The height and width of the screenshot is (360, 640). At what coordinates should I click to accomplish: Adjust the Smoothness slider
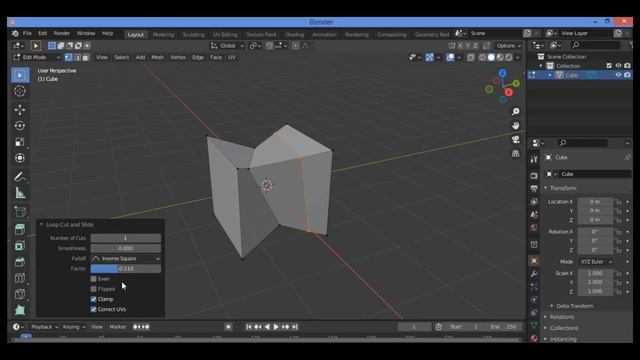[x=126, y=248]
